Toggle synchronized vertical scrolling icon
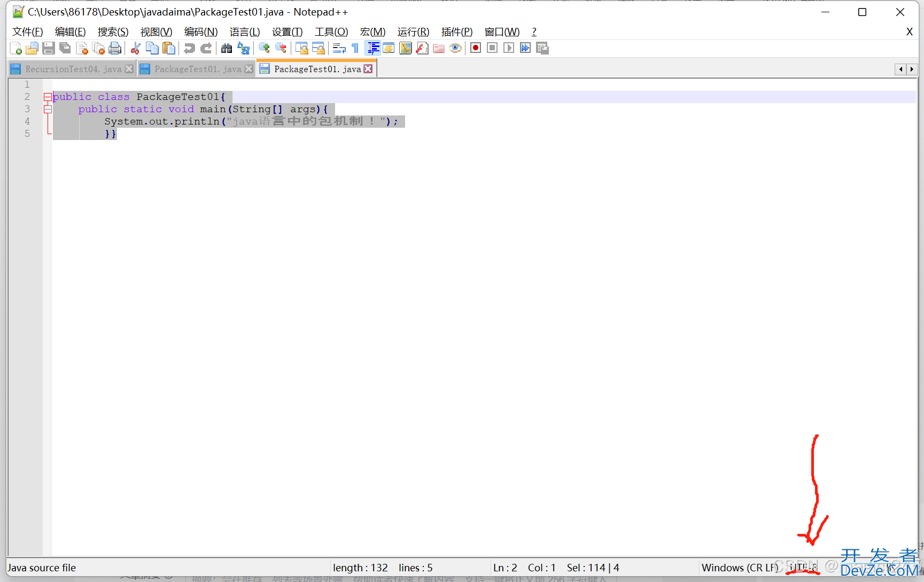 click(301, 49)
